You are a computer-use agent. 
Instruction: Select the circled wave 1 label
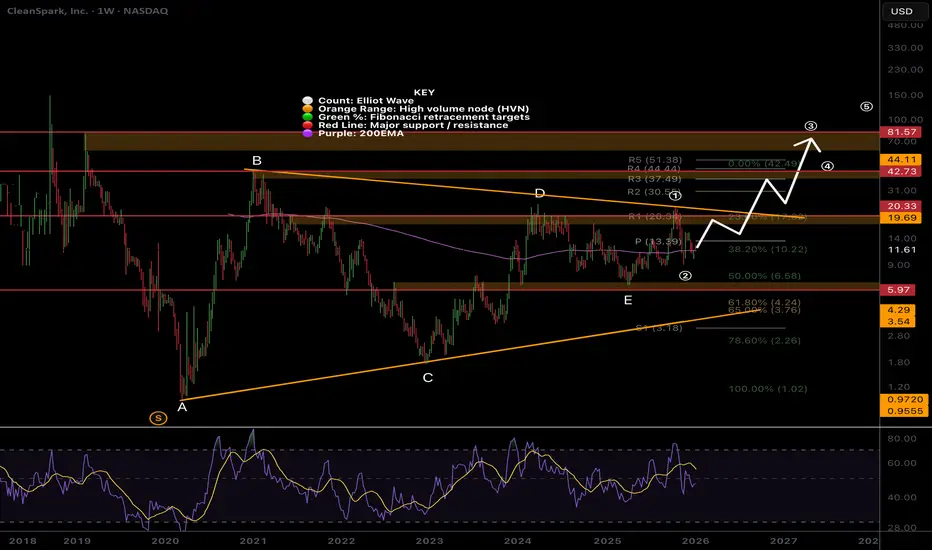pos(675,196)
